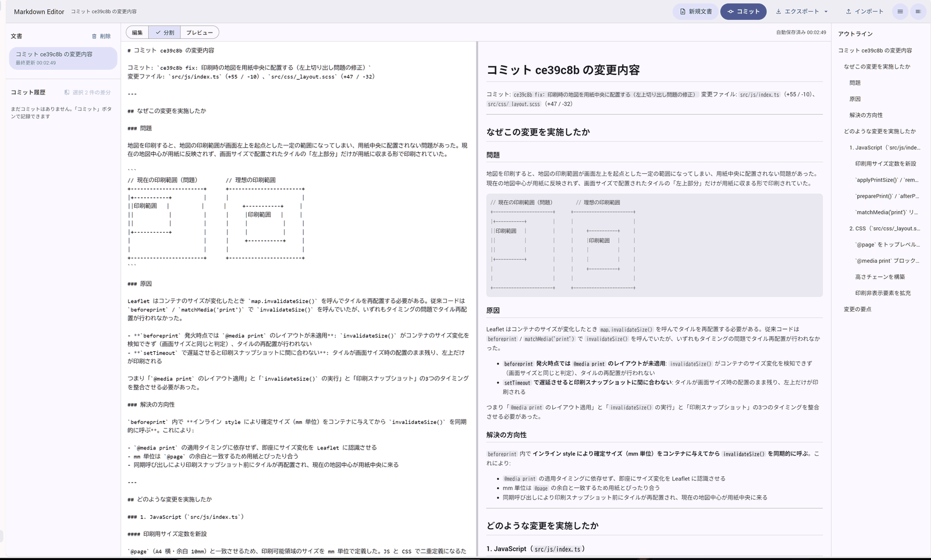
Task: Click the アウトライン panel heading
Action: click(855, 34)
